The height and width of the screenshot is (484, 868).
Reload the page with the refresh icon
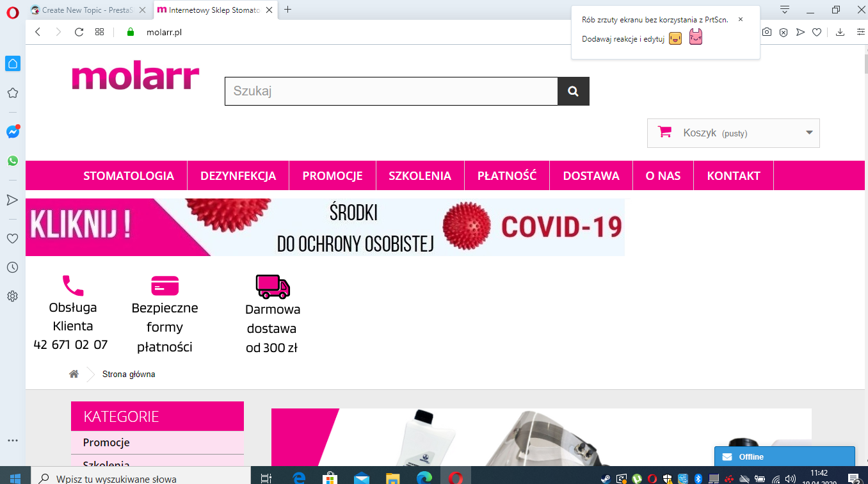(79, 32)
